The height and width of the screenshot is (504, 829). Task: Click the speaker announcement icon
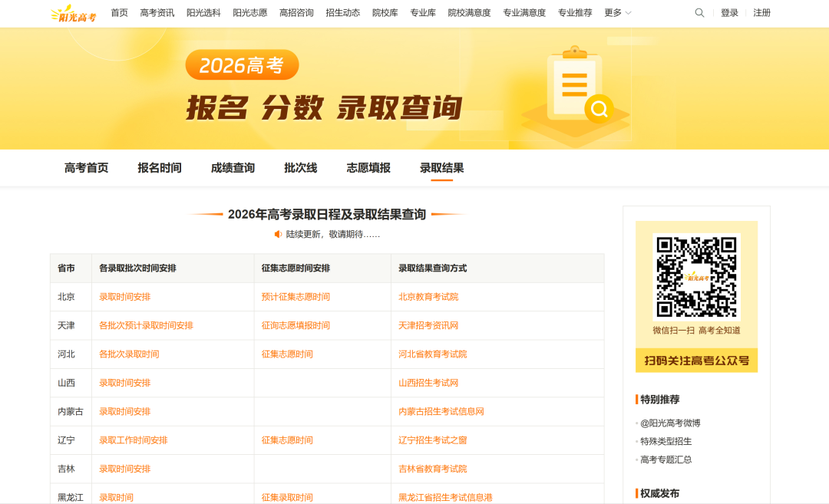point(278,234)
